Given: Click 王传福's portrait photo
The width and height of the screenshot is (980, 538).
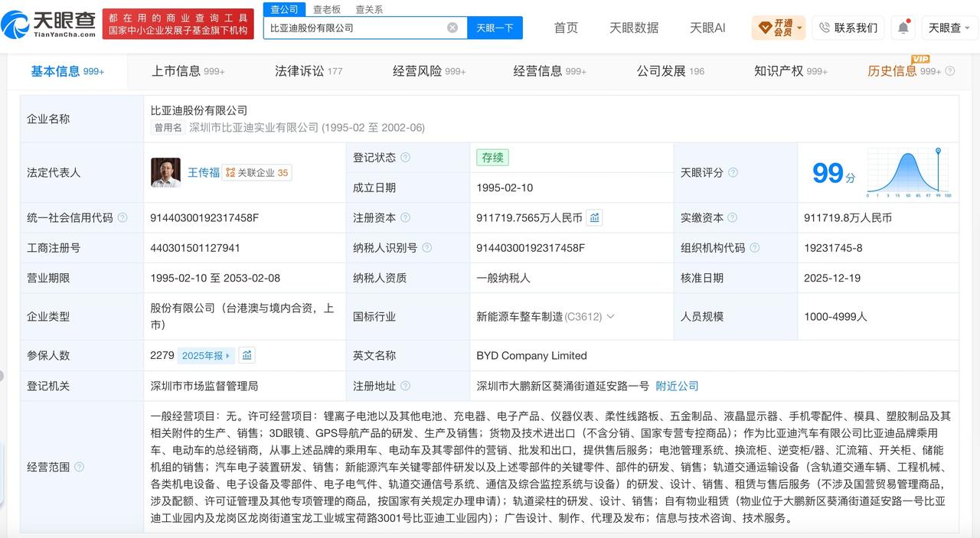Looking at the screenshot, I should pyautogui.click(x=165, y=173).
